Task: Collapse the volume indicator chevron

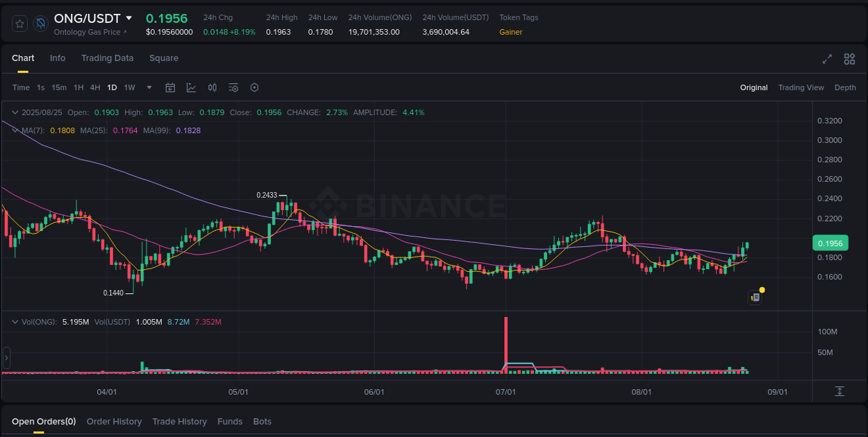Action: (x=15, y=321)
